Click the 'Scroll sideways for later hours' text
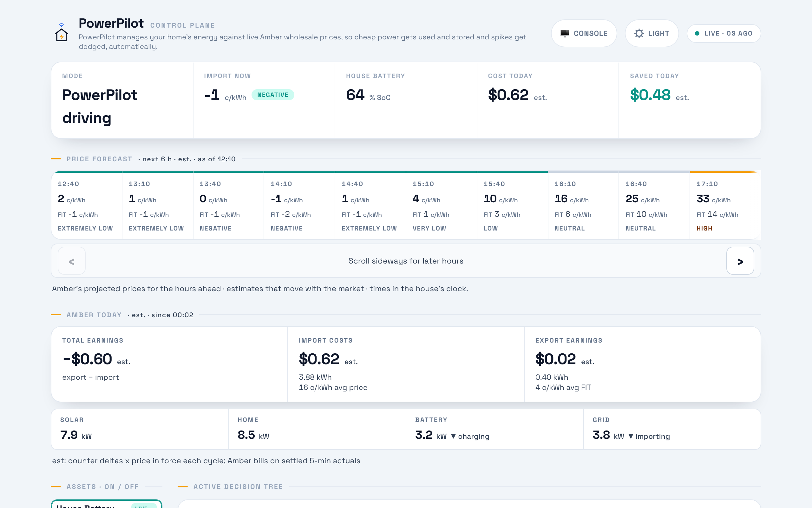Screen dimensions: 812x508 point(406,261)
